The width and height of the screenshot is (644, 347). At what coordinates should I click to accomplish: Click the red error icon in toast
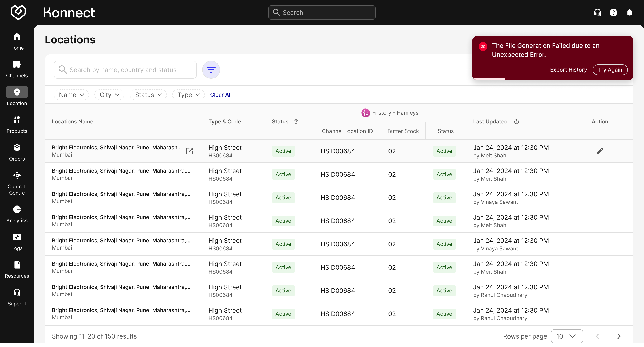point(483,47)
